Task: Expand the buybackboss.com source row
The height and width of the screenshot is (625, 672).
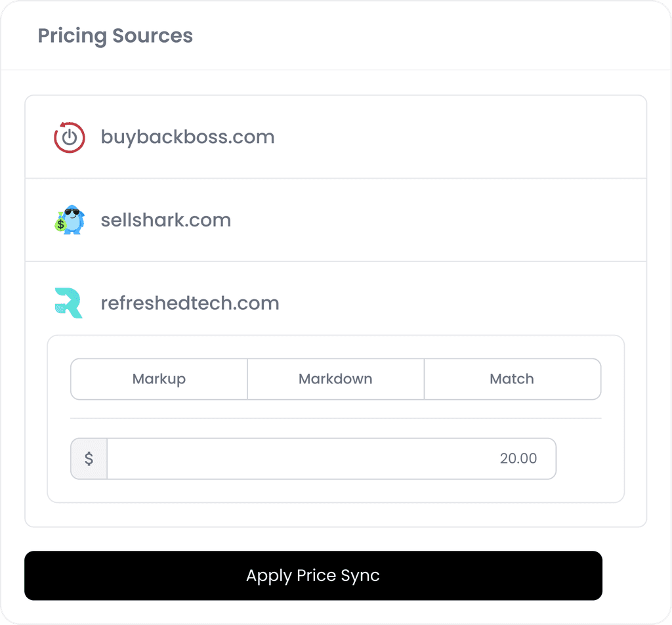Action: tap(335, 137)
